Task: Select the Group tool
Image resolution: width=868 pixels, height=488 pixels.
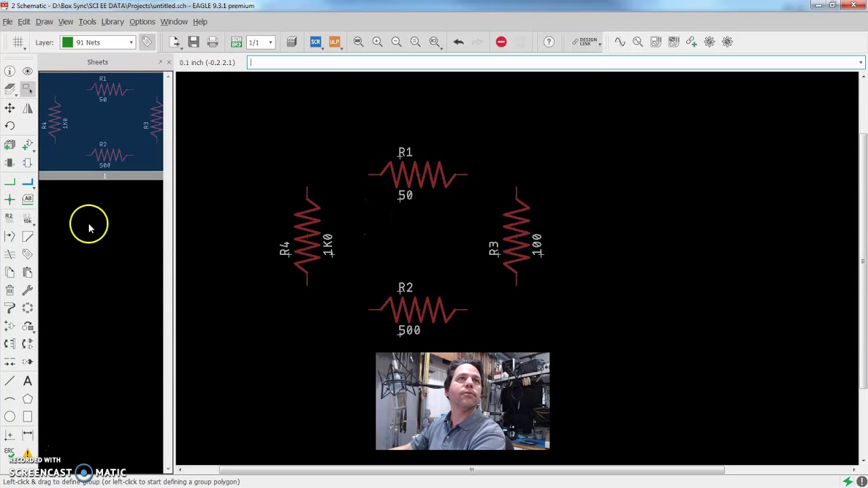Action: 27,89
